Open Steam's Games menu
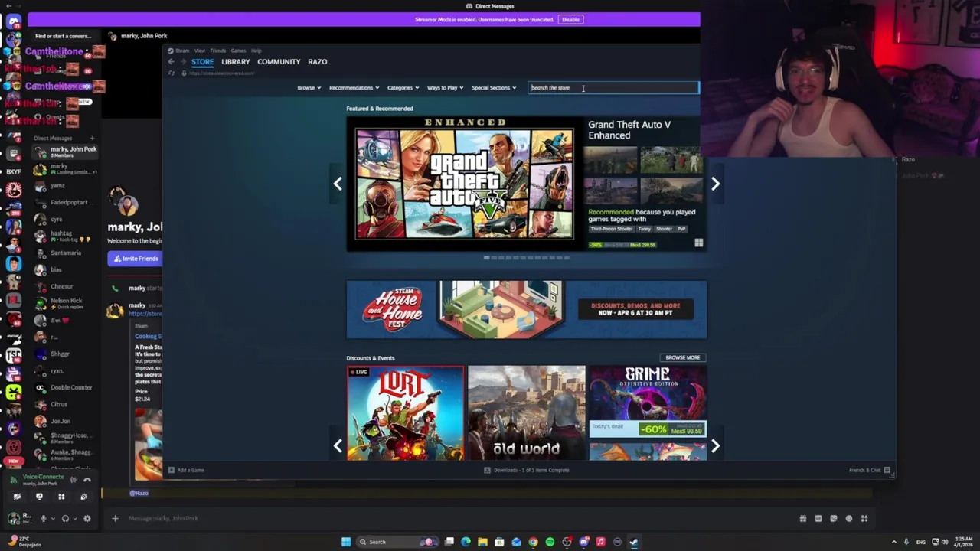The image size is (980, 551). 238,51
